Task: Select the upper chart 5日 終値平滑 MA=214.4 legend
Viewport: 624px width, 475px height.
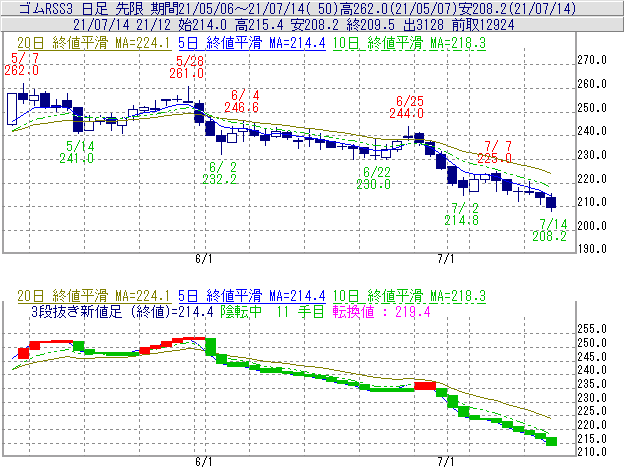Action: tap(252, 43)
